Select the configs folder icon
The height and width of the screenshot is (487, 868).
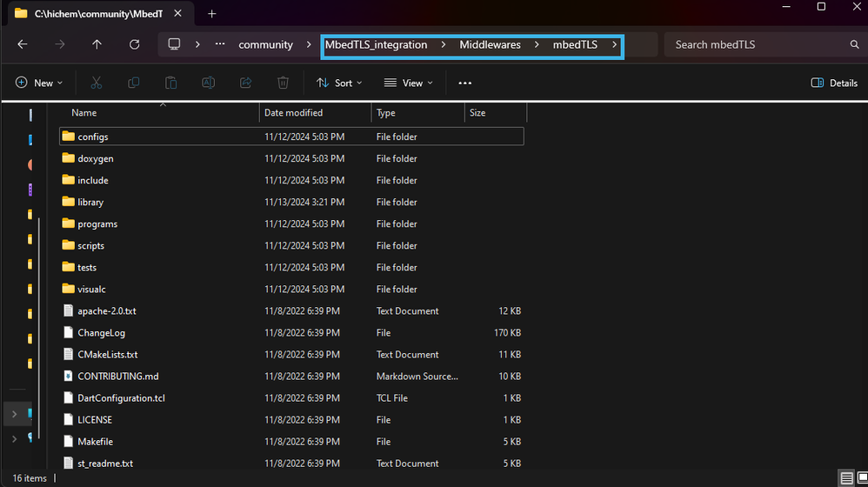tap(68, 137)
